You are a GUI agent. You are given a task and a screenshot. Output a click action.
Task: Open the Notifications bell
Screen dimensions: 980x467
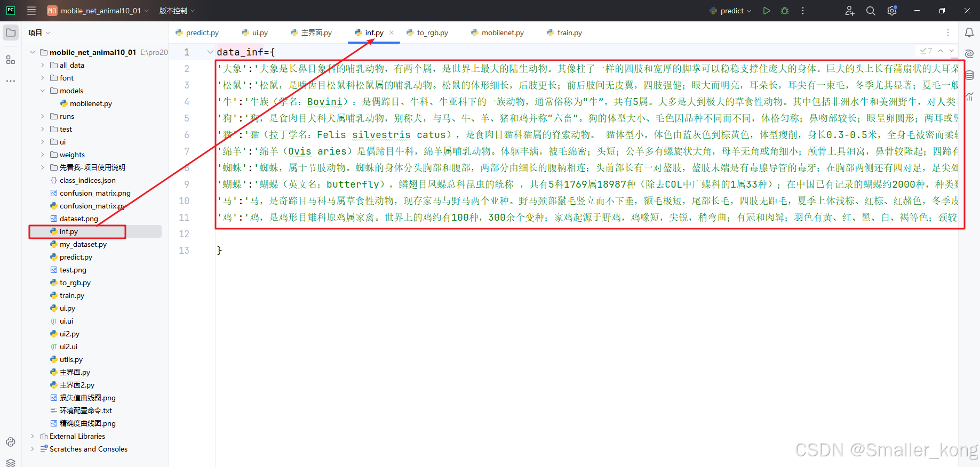coord(969,33)
